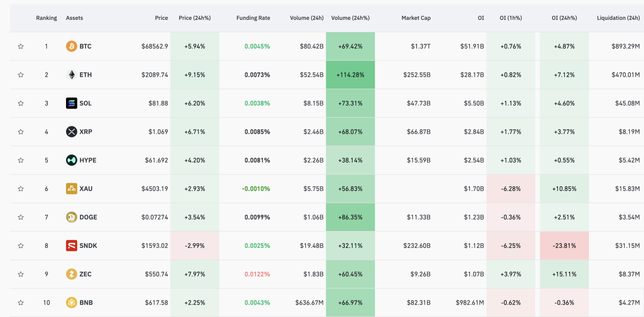644x317 pixels.
Task: Sort by Price column header
Action: (161, 18)
